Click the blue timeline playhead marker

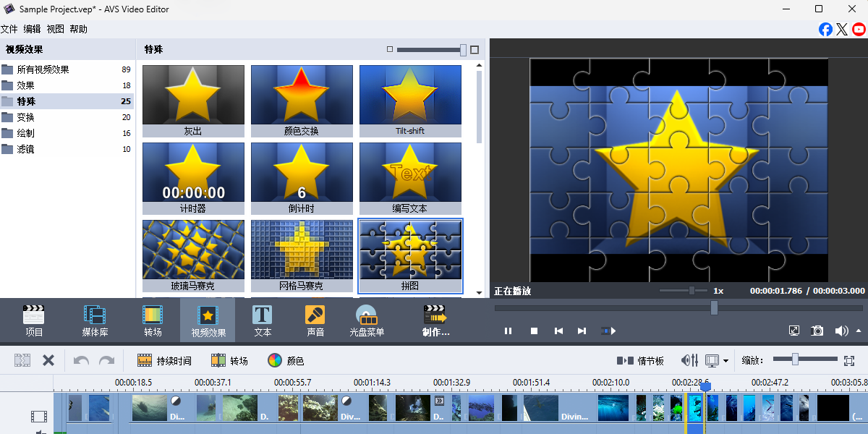pos(705,387)
